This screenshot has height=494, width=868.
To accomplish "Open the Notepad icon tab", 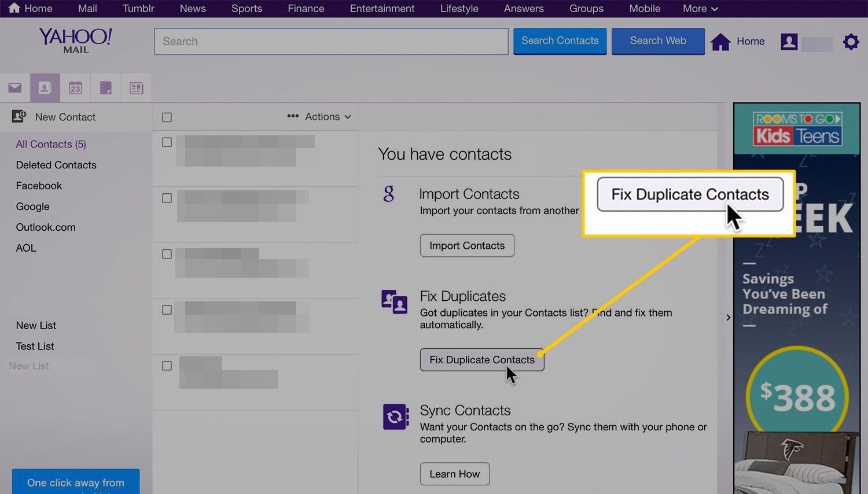I will click(105, 88).
